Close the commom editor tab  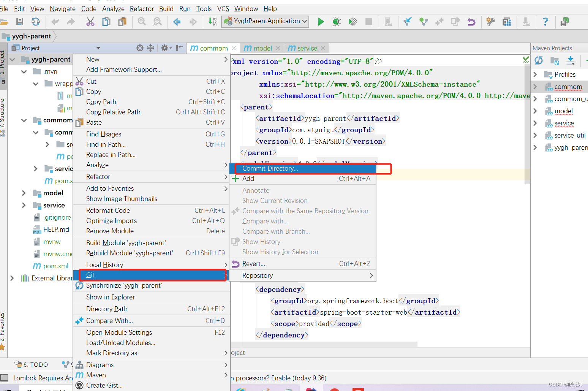point(234,48)
